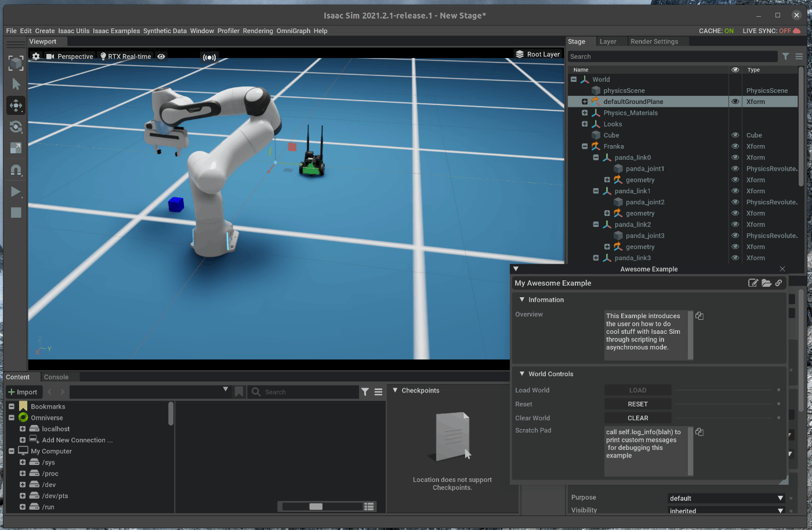Toggle the magnet Snap tool
Viewport: 812px width, 530px height.
(x=16, y=170)
